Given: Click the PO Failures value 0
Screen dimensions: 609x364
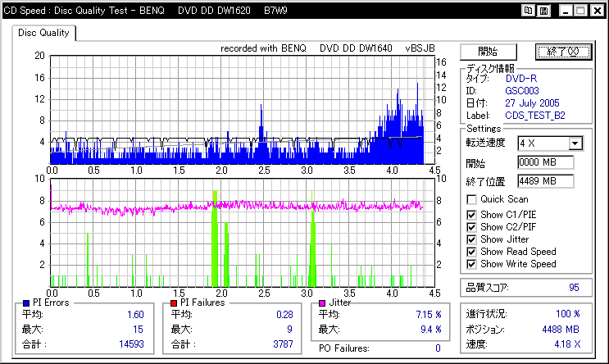Looking at the screenshot, I should click(x=438, y=348).
